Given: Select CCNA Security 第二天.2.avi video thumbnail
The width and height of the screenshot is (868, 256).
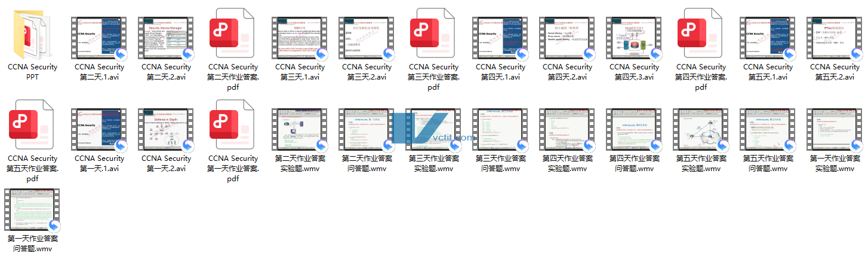Looking at the screenshot, I should 167,38.
